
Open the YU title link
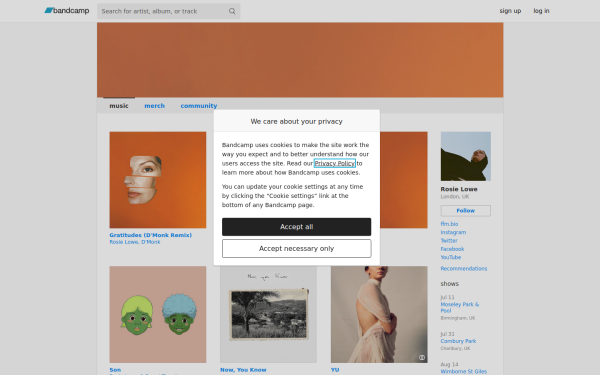pos(335,370)
